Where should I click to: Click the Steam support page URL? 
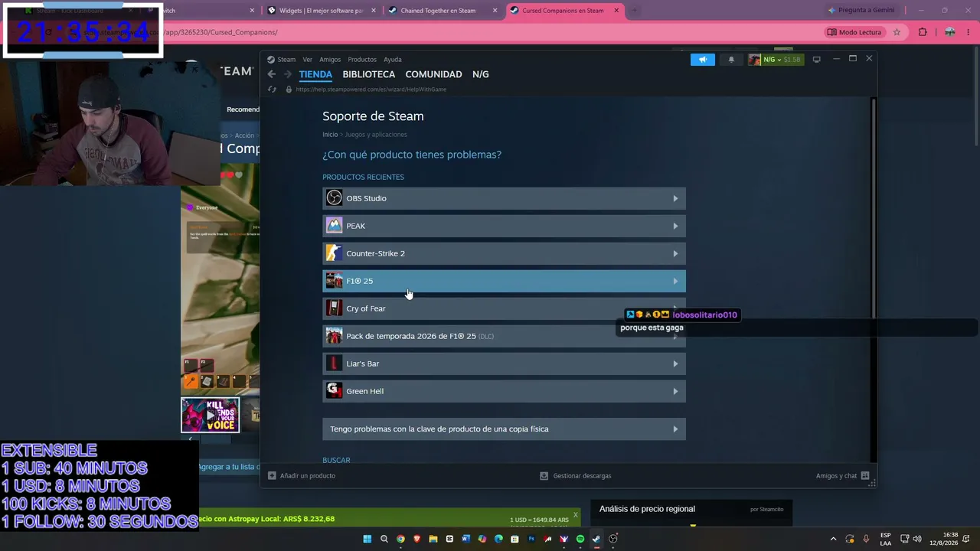(371, 90)
